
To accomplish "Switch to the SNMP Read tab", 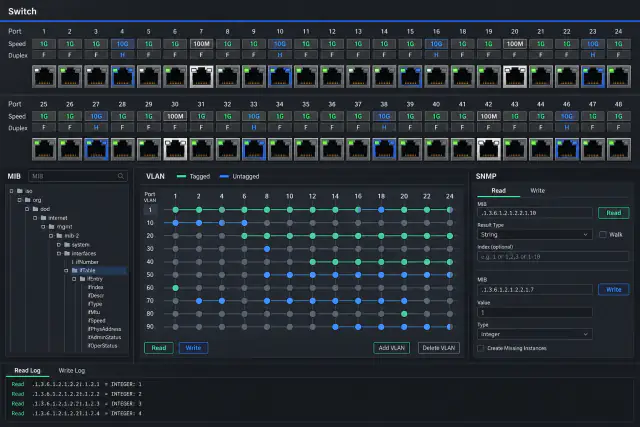I will (498, 191).
